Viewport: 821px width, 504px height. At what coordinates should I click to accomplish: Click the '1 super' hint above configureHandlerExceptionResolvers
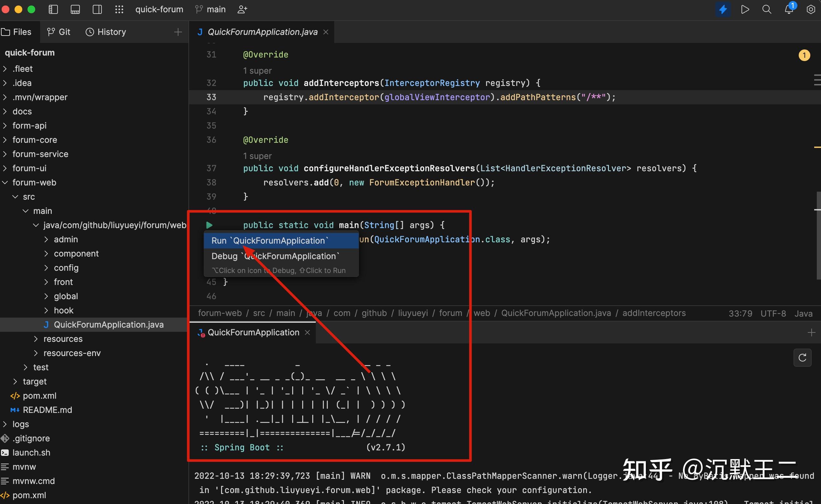257,156
